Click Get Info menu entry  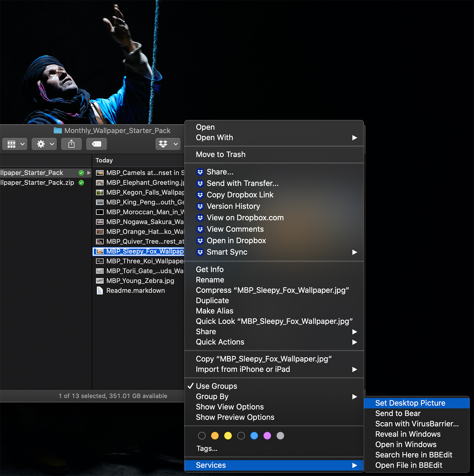coord(210,269)
